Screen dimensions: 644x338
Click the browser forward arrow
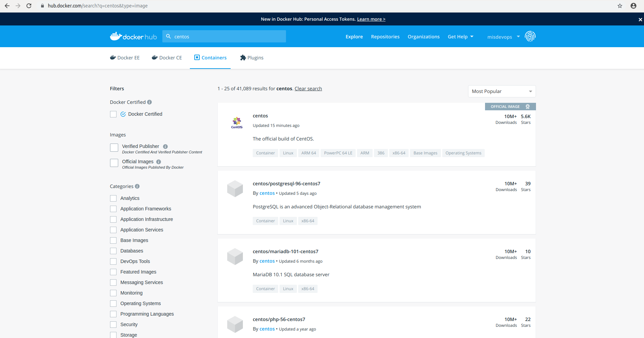point(18,6)
